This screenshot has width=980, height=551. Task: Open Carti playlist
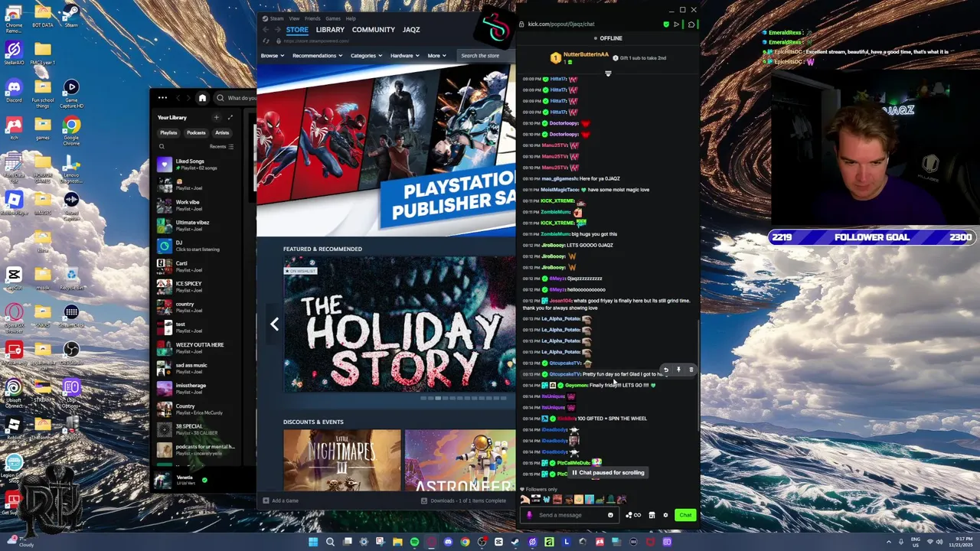click(199, 266)
